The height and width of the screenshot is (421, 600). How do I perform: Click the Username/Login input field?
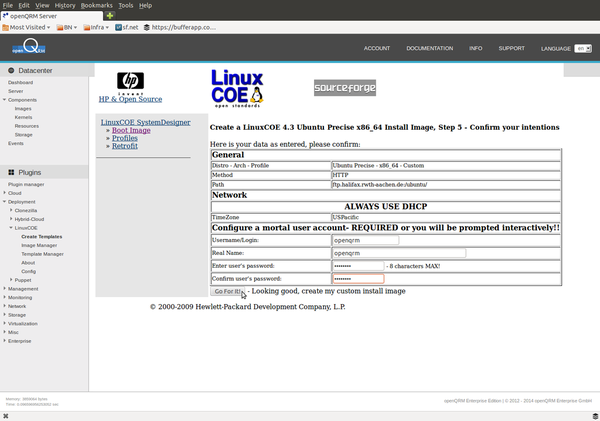coord(365,240)
